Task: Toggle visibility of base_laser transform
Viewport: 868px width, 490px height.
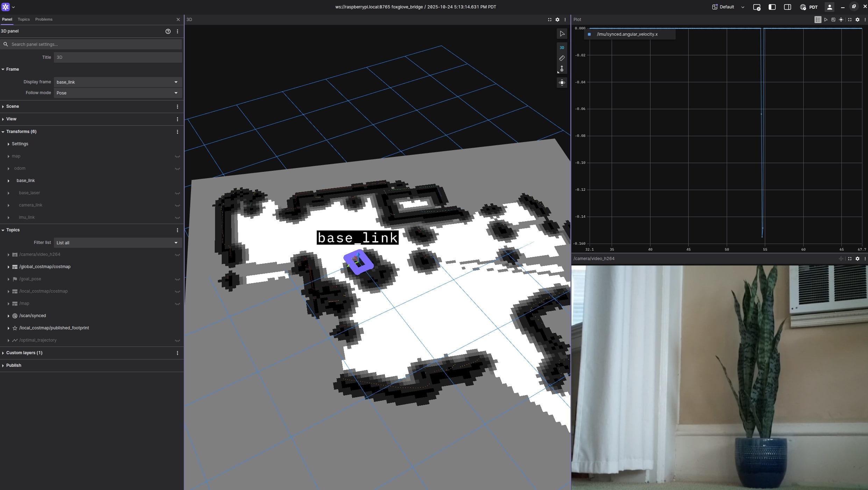Action: point(177,193)
